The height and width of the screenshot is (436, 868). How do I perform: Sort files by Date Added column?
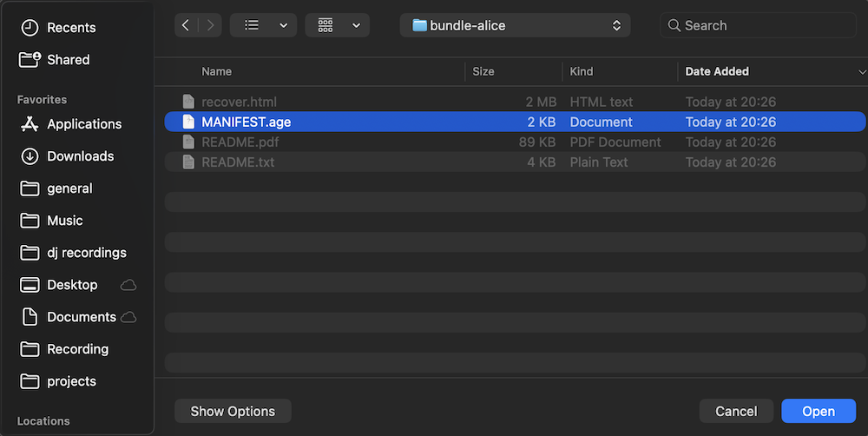717,71
